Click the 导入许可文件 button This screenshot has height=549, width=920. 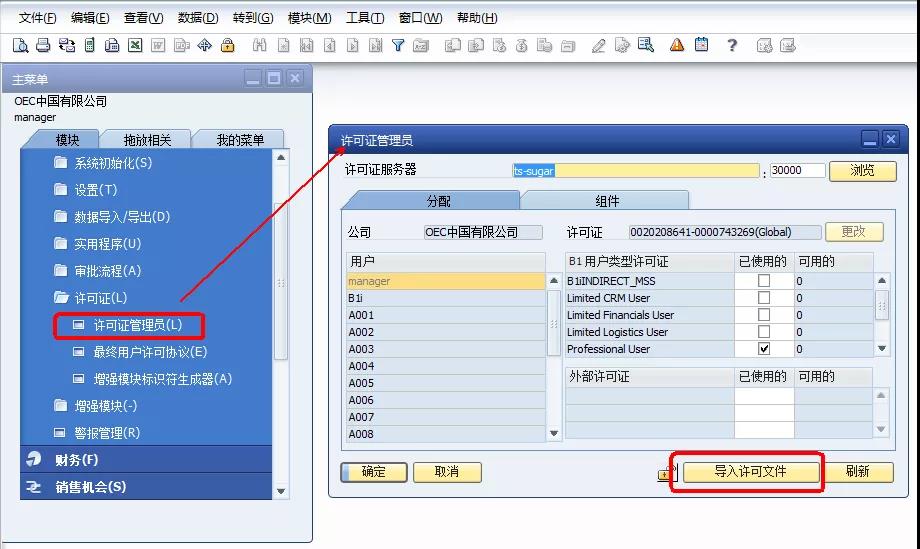(750, 472)
